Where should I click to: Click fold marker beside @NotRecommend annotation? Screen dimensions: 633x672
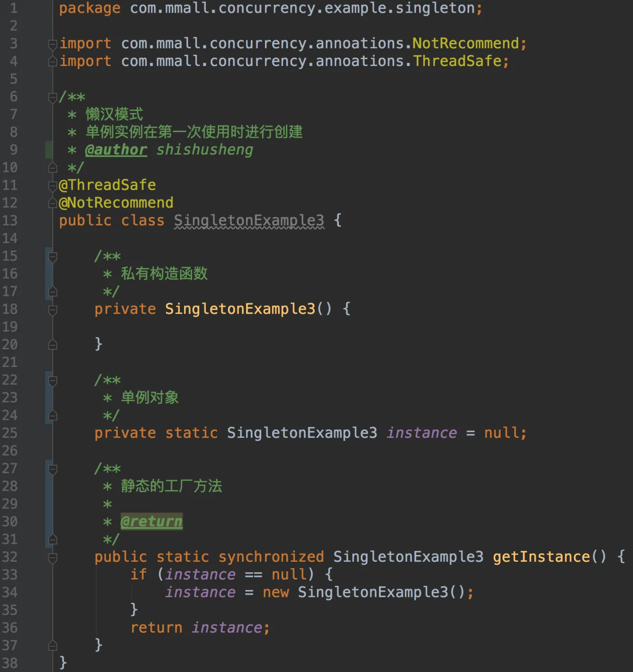tap(52, 203)
